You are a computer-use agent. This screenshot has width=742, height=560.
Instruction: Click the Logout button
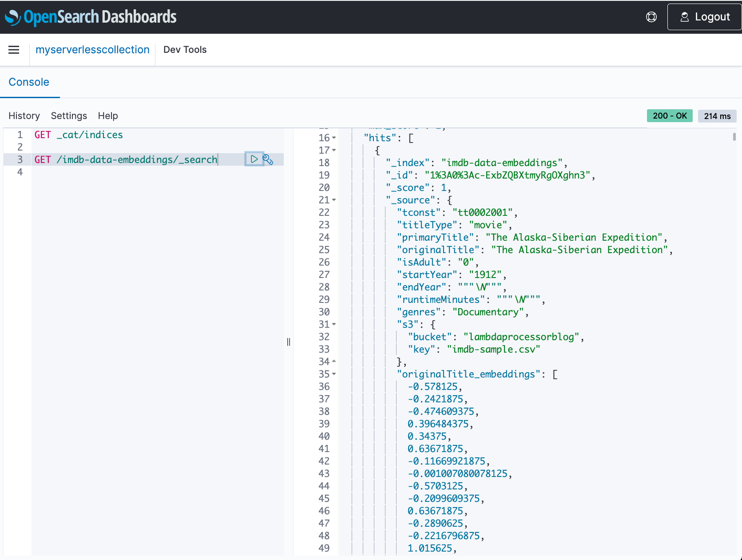[x=704, y=16]
